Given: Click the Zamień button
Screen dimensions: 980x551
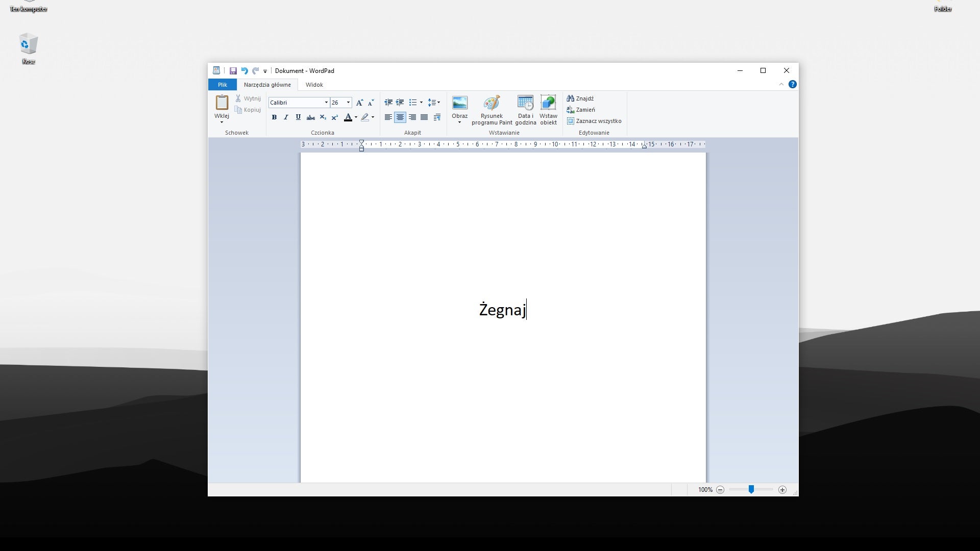Looking at the screenshot, I should point(581,110).
